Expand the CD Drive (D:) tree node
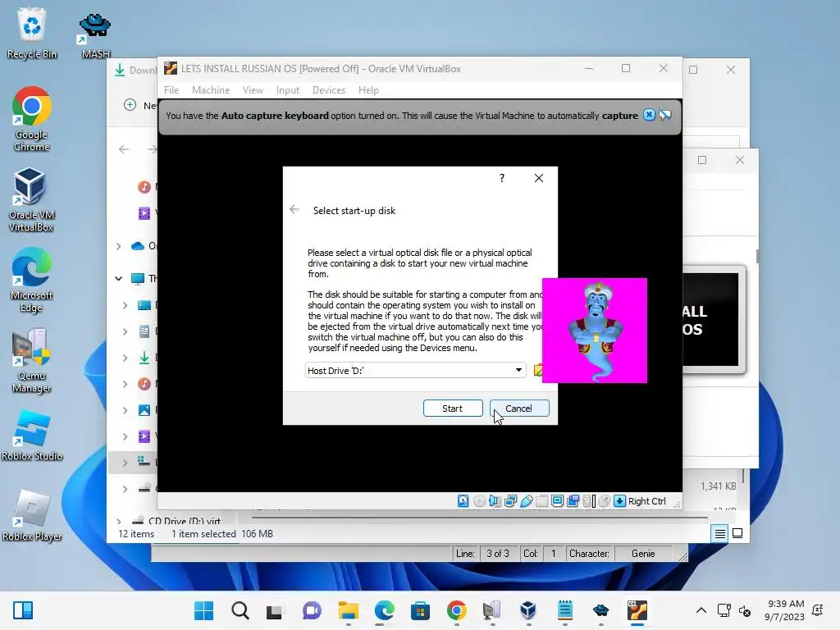 [x=118, y=520]
